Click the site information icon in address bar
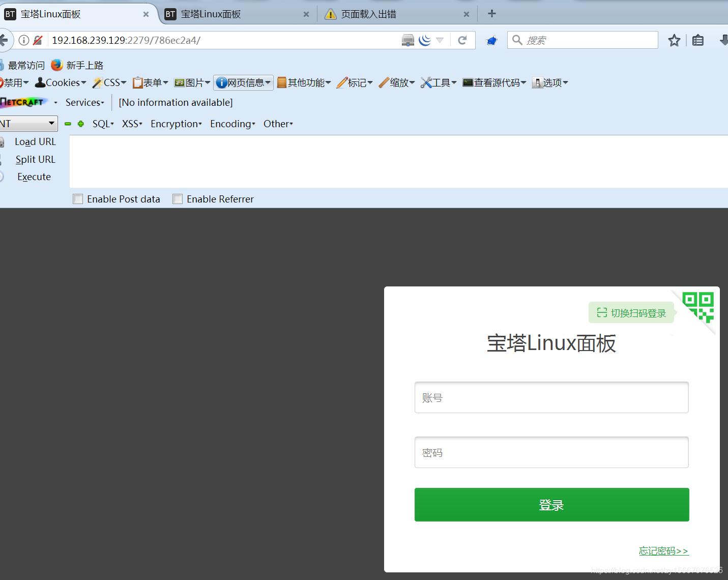The height and width of the screenshot is (580, 728). pyautogui.click(x=23, y=40)
